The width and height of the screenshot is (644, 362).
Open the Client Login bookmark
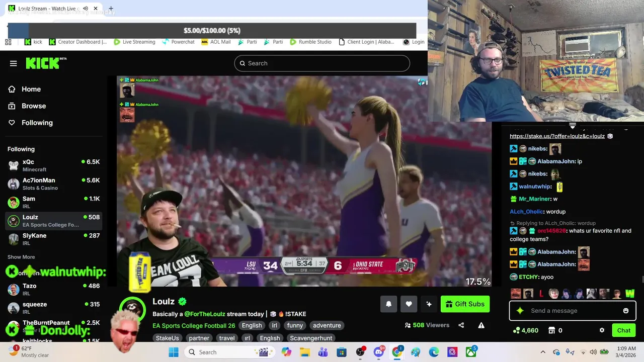tap(367, 42)
